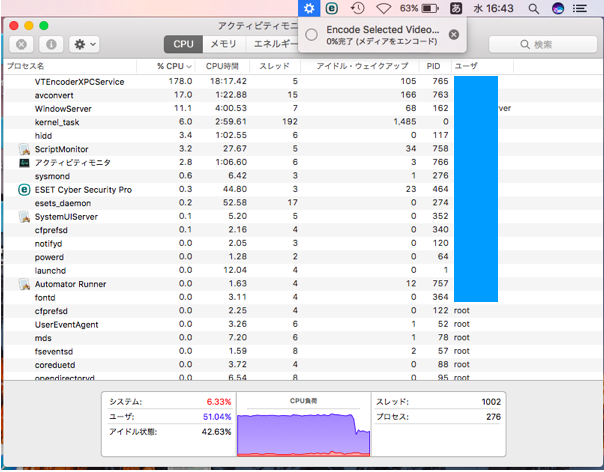Cancel the Encode Selected Video task
This screenshot has width=604, height=472.
point(454,35)
